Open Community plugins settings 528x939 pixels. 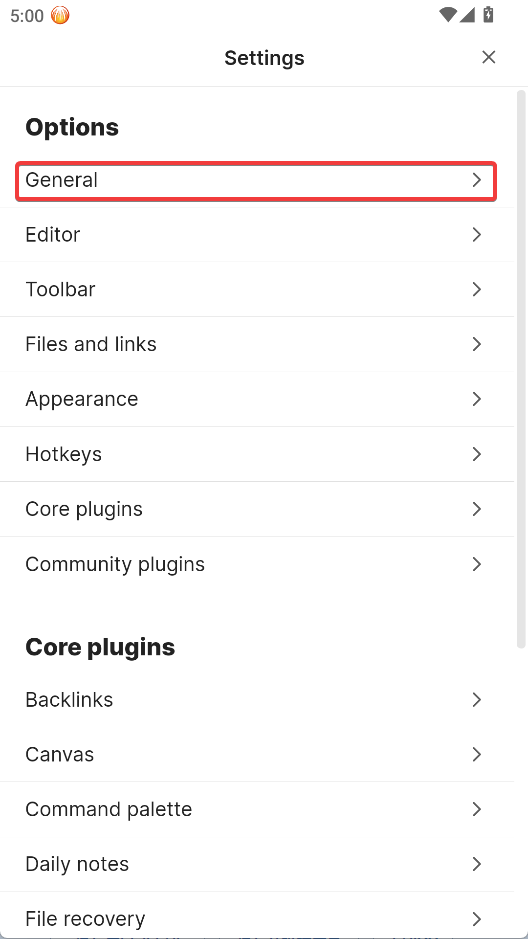click(x=257, y=565)
